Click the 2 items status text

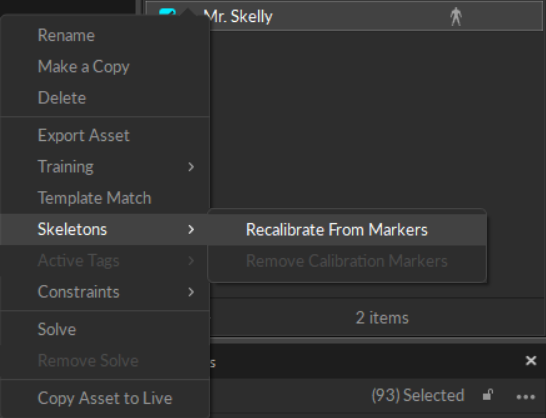tap(382, 318)
